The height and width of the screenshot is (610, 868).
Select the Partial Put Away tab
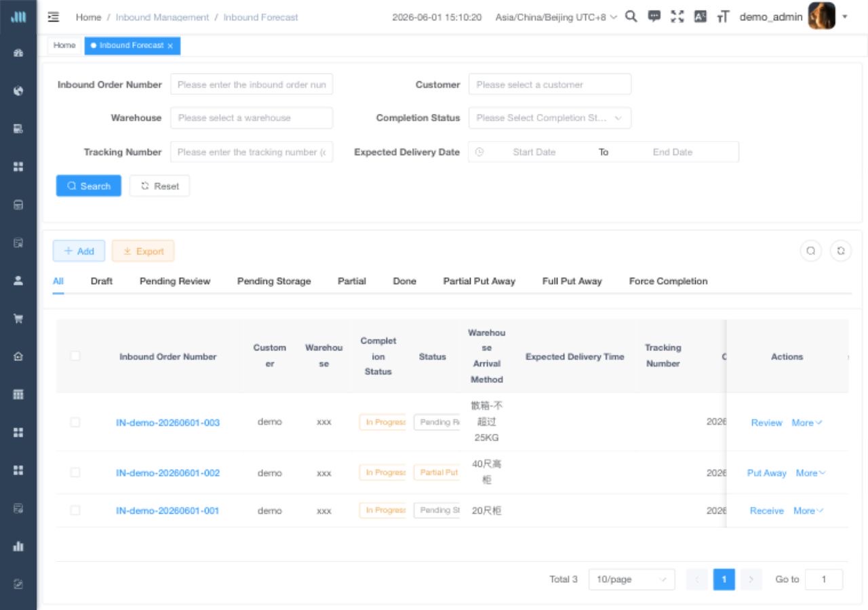coord(479,281)
